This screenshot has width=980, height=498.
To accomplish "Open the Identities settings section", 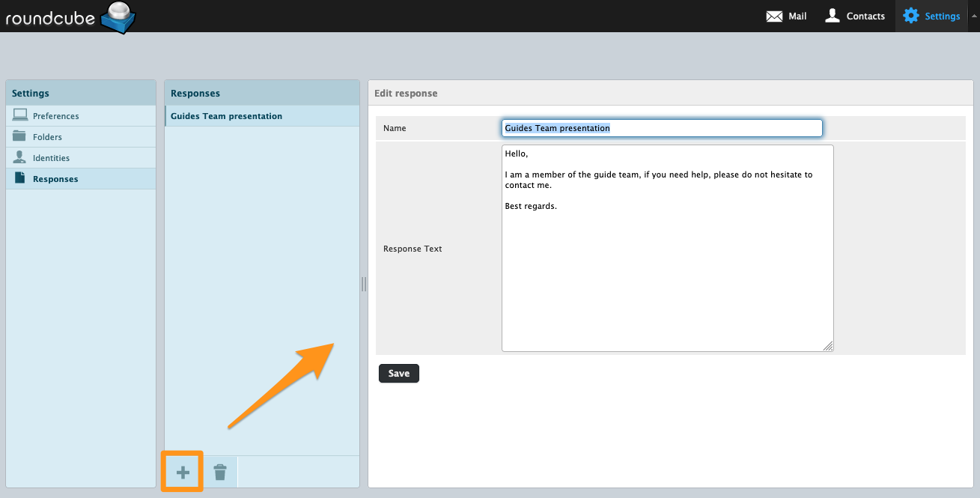I will click(x=51, y=158).
